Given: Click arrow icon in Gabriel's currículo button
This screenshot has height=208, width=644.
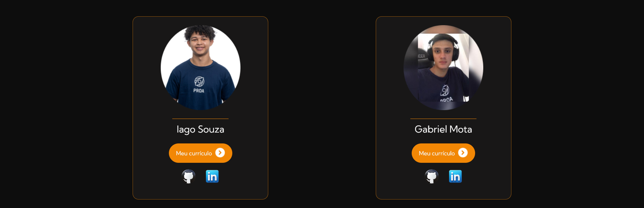Looking at the screenshot, I should (x=463, y=153).
